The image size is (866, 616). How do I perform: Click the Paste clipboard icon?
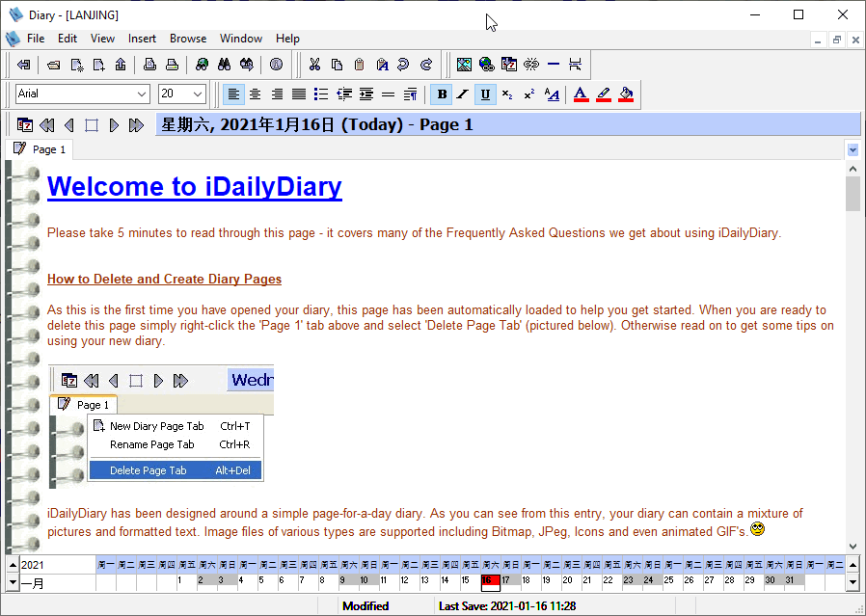[359, 65]
